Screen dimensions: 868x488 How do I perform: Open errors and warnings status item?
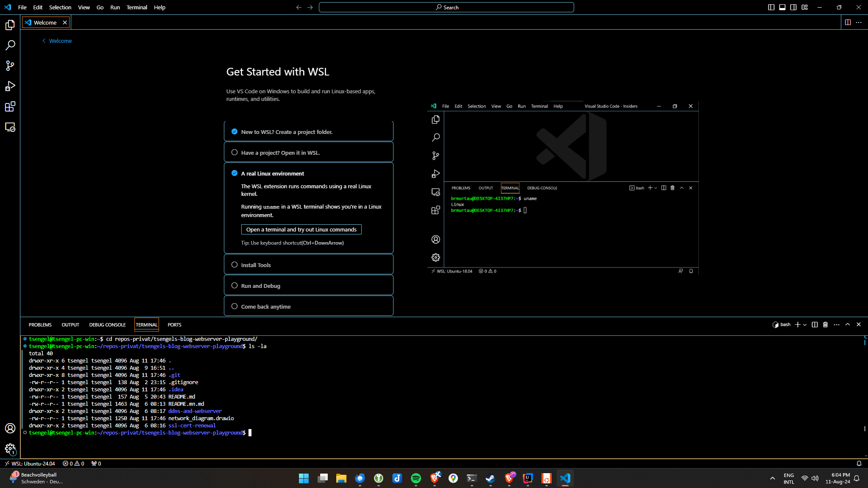pyautogui.click(x=73, y=463)
